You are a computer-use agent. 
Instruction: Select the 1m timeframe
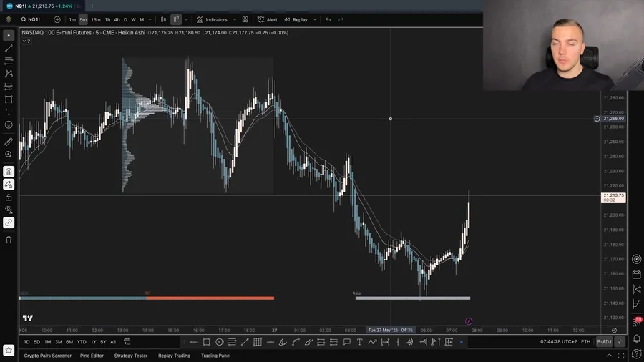tap(72, 20)
